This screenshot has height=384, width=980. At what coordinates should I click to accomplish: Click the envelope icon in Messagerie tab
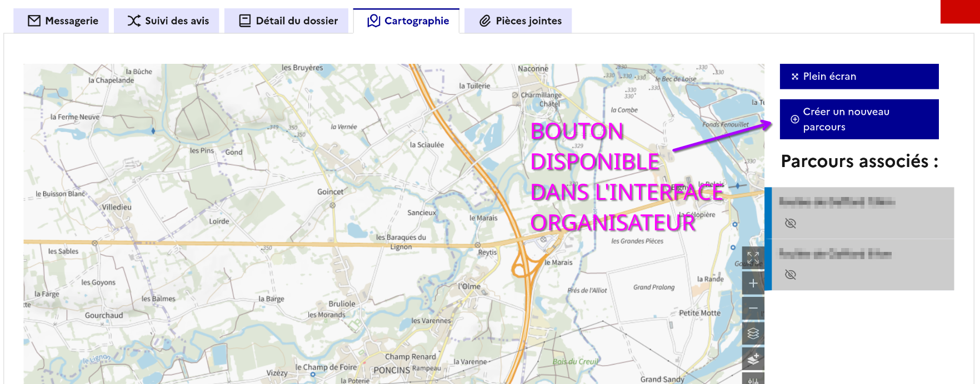pos(34,21)
